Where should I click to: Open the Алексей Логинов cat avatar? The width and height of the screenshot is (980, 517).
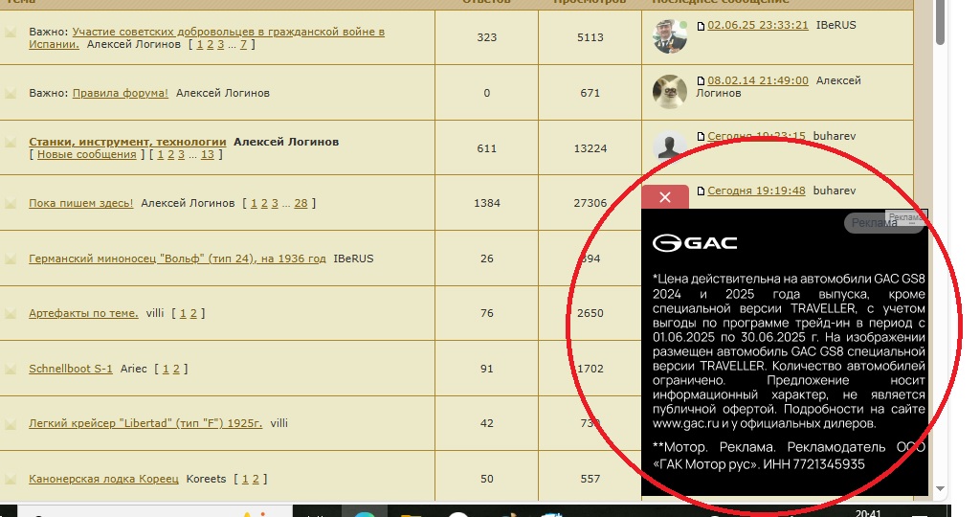(669, 92)
